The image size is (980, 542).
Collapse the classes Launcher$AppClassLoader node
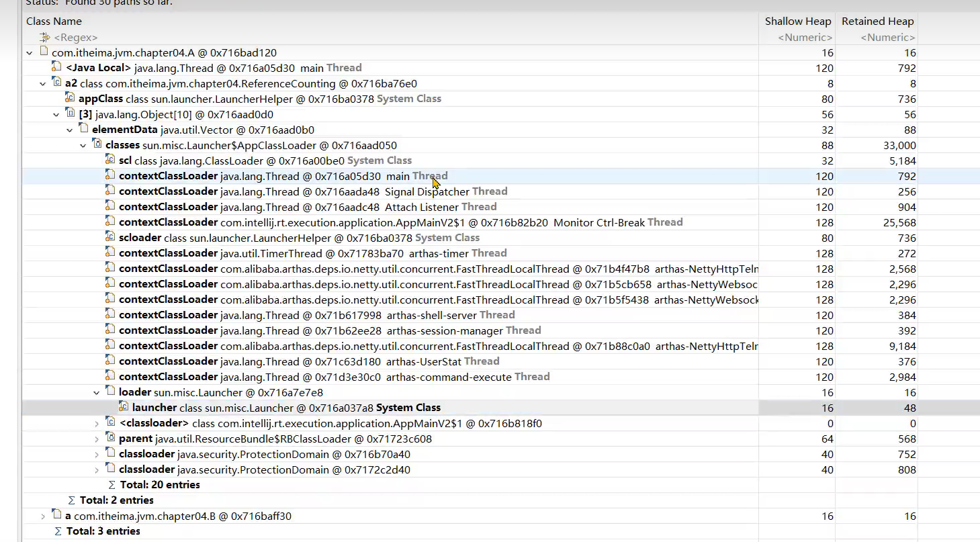(x=83, y=145)
